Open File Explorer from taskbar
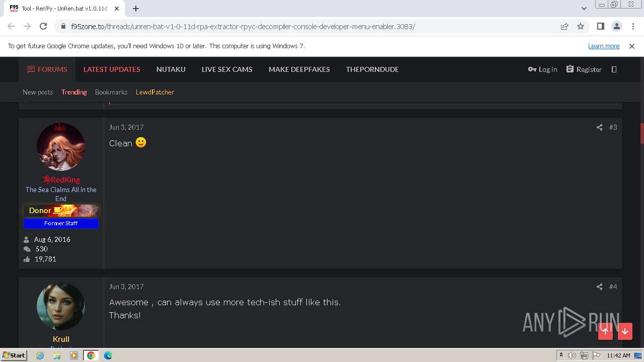This screenshot has height=362, width=644. (57, 355)
